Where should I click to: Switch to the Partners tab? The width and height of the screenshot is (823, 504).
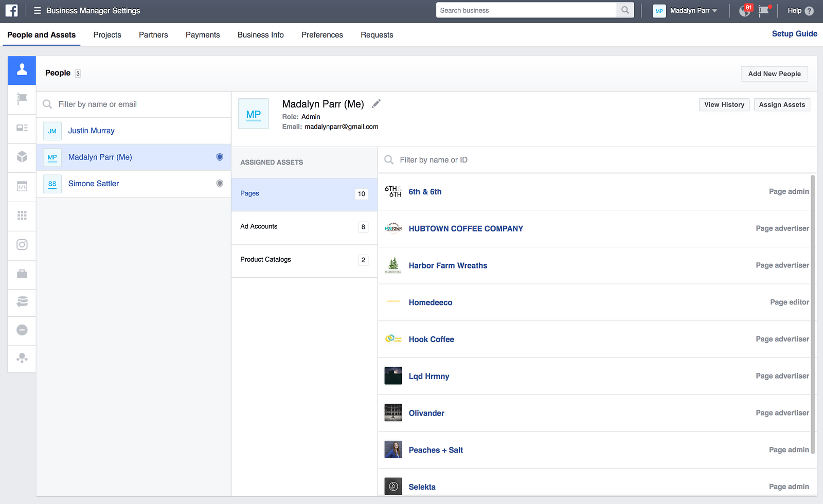[x=153, y=35]
